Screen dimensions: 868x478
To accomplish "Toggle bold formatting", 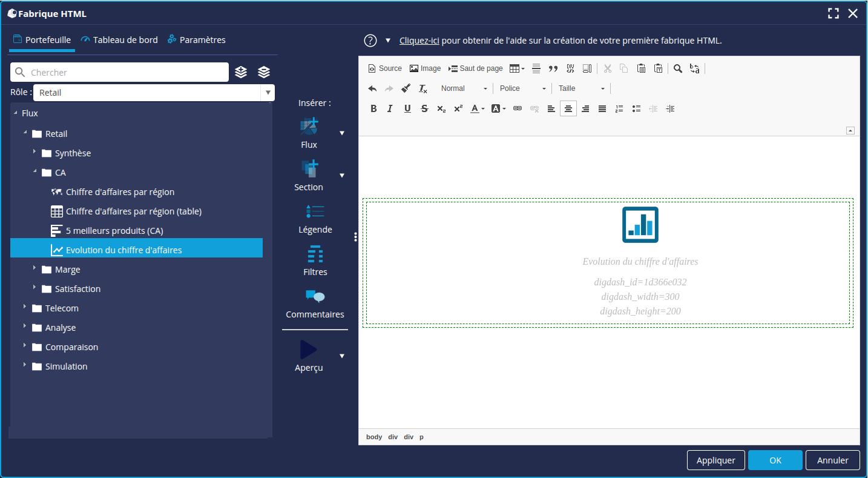I will point(373,108).
